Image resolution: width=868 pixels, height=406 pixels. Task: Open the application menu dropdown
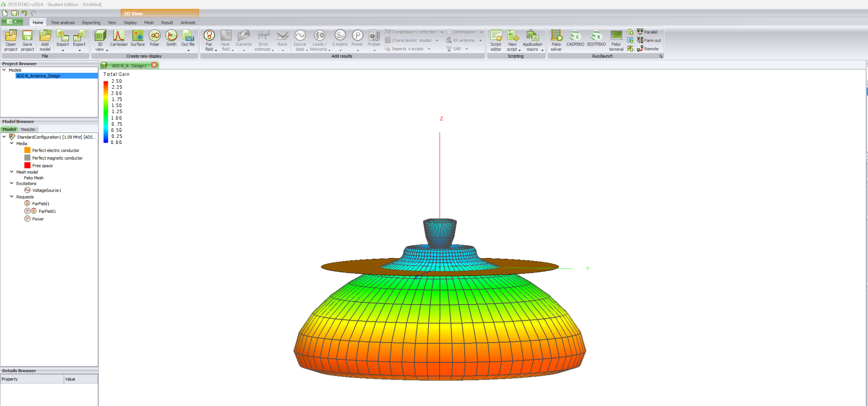12,22
